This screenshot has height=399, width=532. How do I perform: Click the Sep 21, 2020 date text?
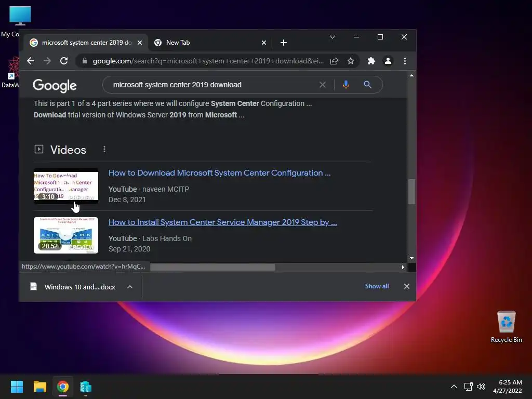(129, 249)
